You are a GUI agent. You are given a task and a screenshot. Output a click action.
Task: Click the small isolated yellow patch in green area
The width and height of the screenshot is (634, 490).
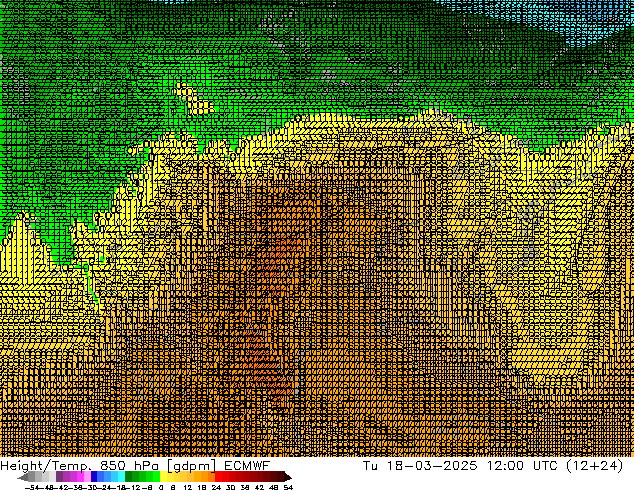pyautogui.click(x=193, y=99)
